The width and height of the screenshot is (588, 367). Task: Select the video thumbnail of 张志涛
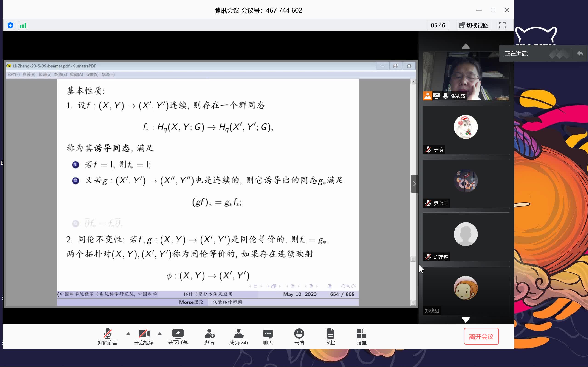(x=466, y=76)
